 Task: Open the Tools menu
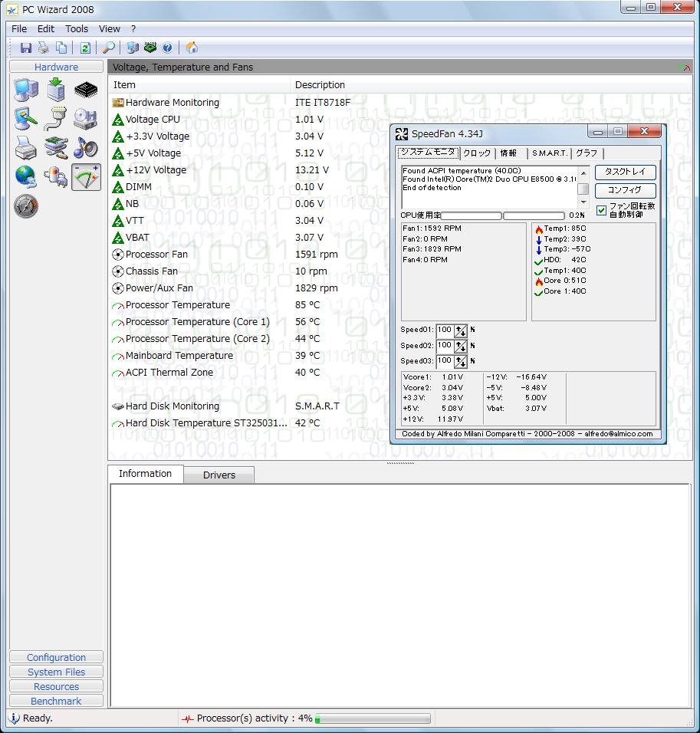(77, 28)
